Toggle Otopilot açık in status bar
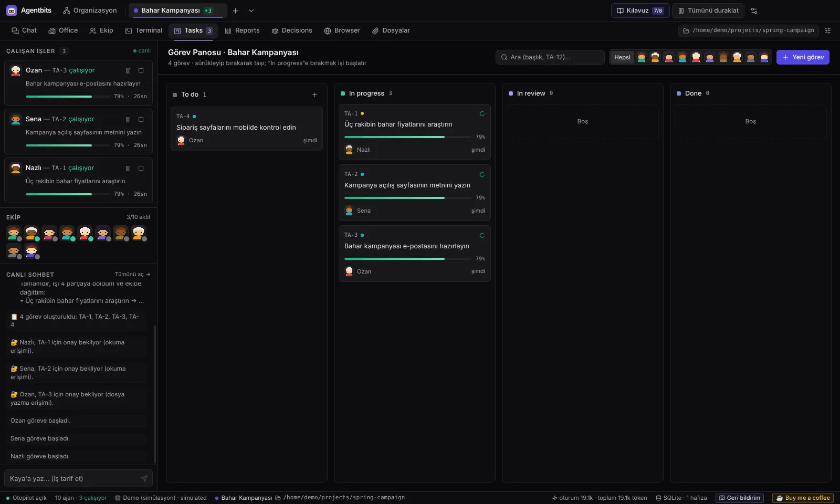This screenshot has height=504, width=840. click(26, 498)
